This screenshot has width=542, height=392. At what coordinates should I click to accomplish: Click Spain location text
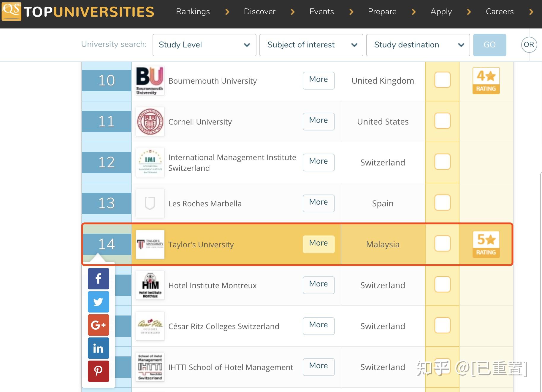(383, 204)
